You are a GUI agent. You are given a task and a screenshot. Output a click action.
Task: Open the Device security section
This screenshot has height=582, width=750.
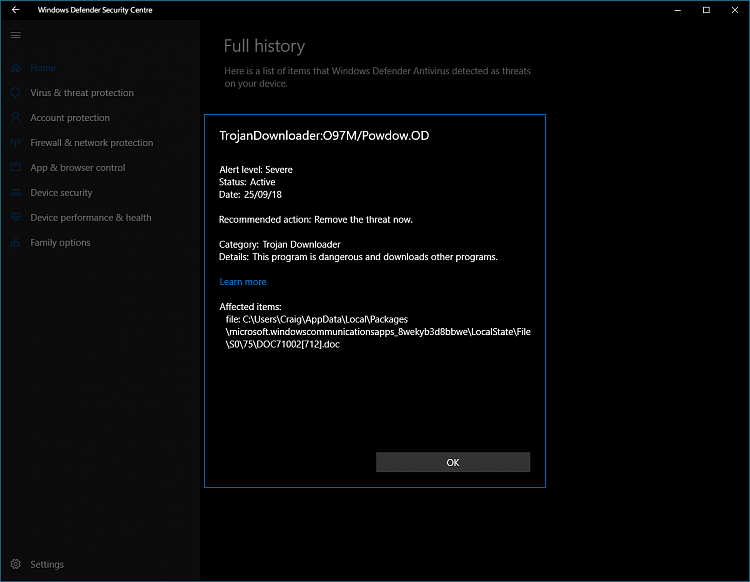61,193
